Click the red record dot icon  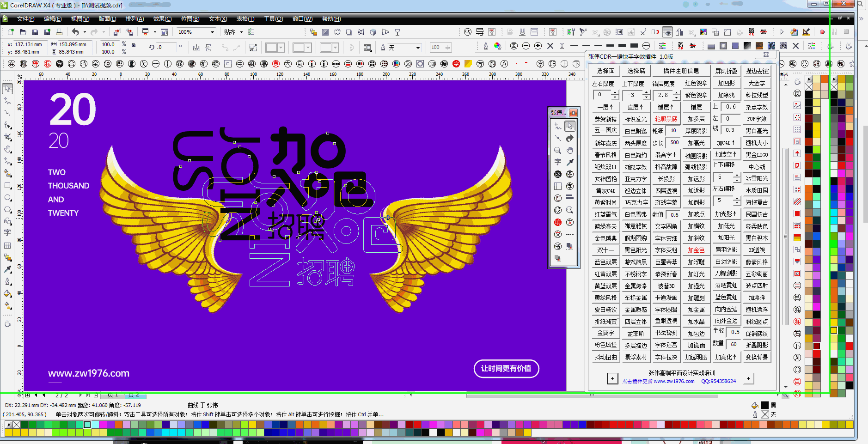pos(822,32)
